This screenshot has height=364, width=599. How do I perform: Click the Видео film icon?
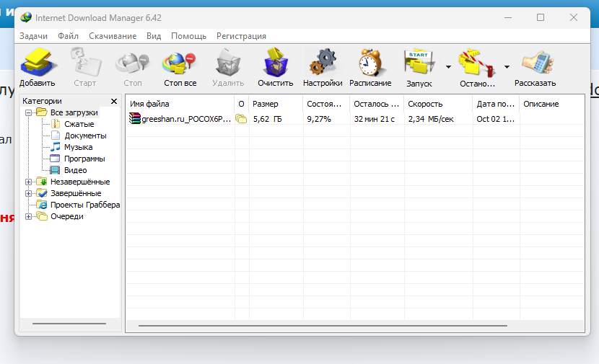pyautogui.click(x=56, y=170)
